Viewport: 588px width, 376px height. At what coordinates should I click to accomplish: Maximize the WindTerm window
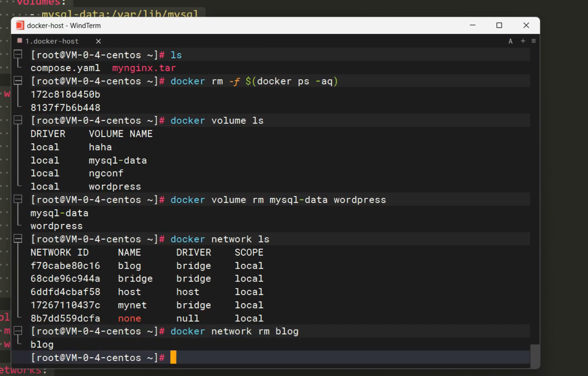tap(499, 25)
